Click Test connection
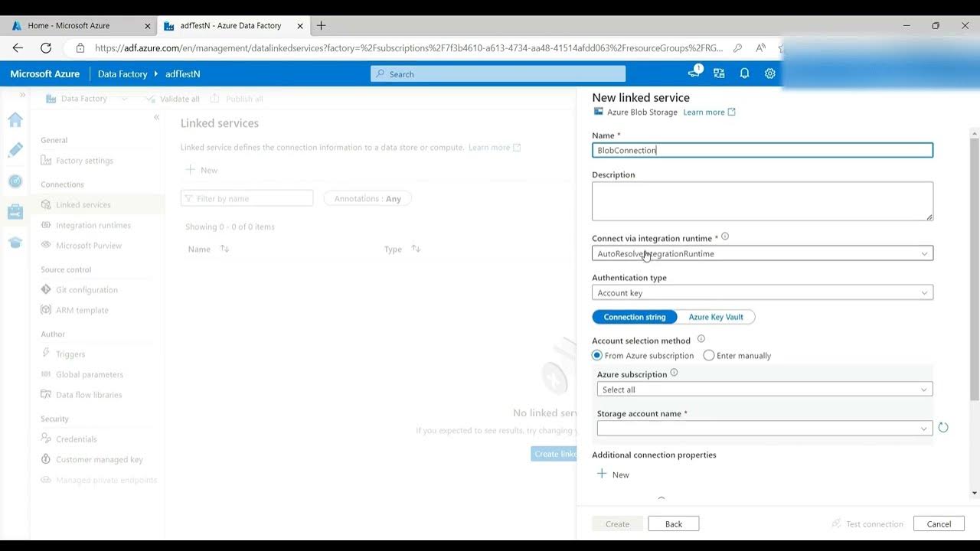Screen dimensions: 980x551 tap(867, 524)
